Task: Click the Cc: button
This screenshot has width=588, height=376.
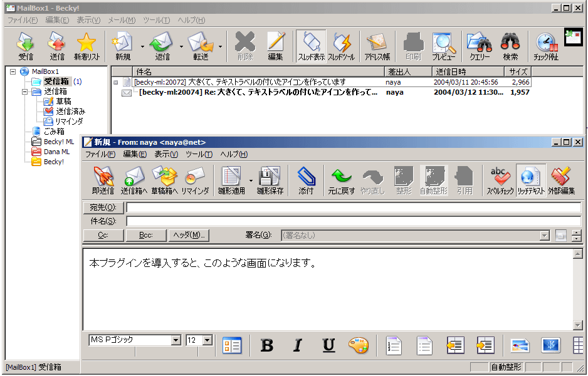Action: [103, 235]
